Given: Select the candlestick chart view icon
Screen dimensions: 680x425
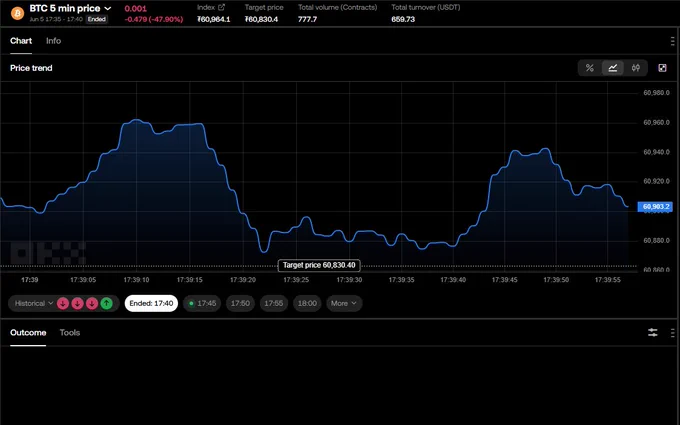Looking at the screenshot, I should (x=636, y=68).
